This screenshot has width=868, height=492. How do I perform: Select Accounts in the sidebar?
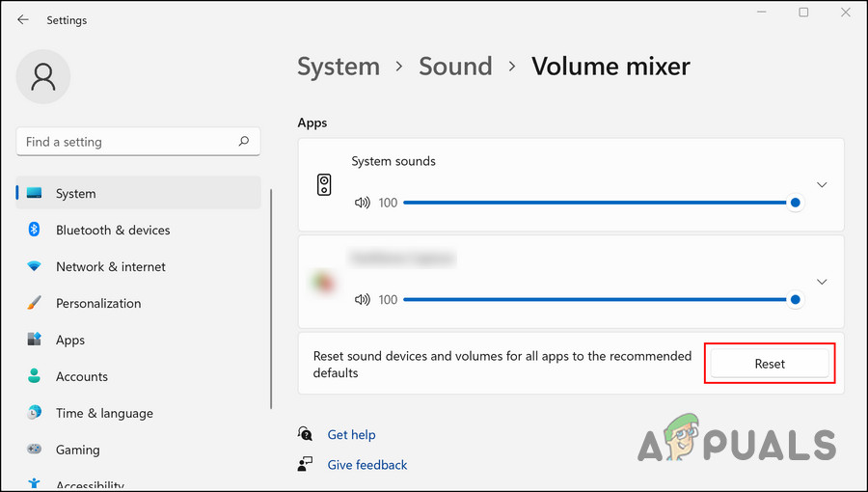81,376
